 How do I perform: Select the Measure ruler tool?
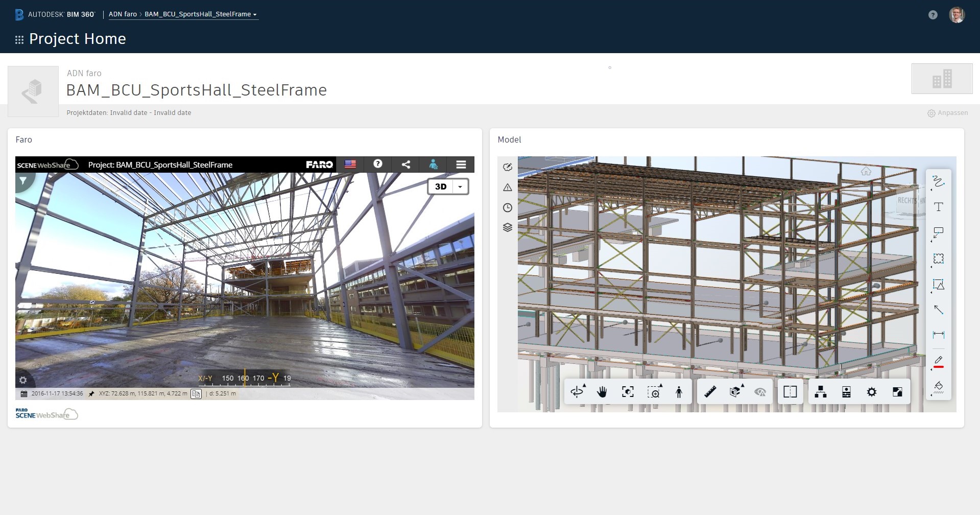[710, 392]
